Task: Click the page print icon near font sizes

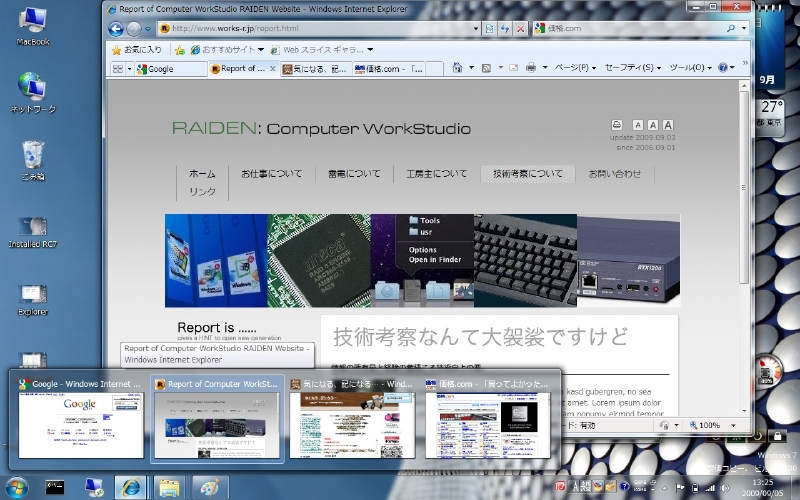Action: pos(617,124)
